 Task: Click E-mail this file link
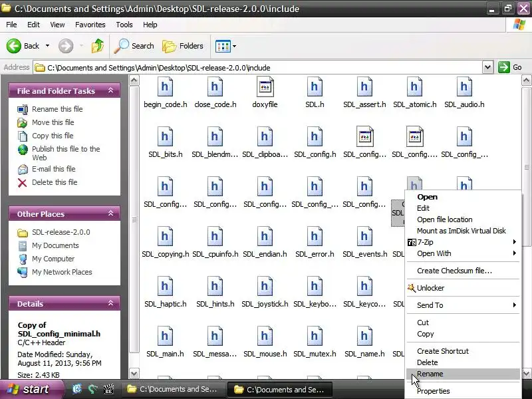click(x=54, y=169)
